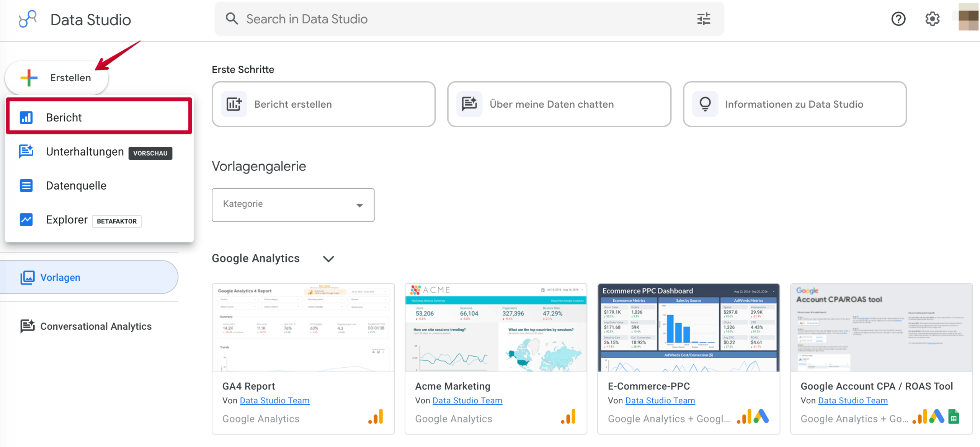
Task: Open the Account CPA/ROAS tool thumbnail
Action: 881,327
